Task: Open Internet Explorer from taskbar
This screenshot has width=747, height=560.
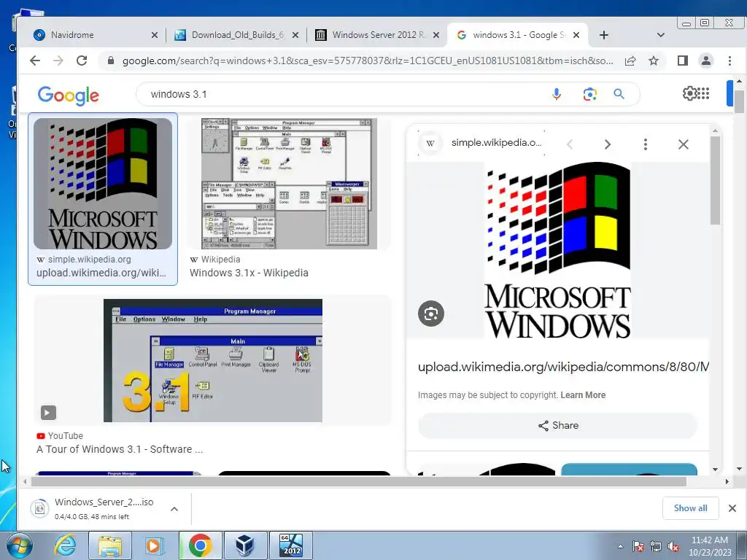Action: tap(64, 545)
